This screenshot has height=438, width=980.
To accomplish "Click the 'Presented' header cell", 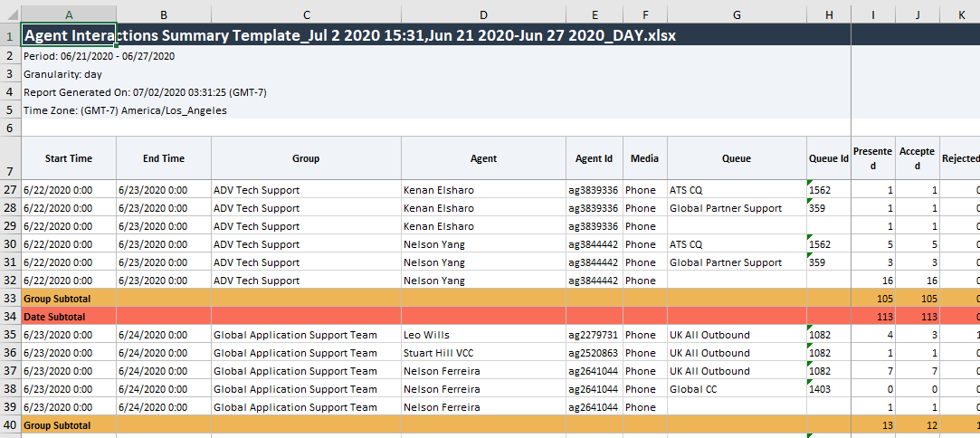I will pos(873,158).
